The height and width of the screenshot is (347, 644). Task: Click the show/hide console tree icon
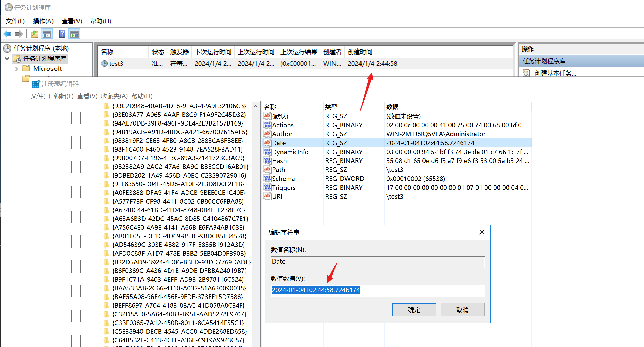click(x=47, y=34)
